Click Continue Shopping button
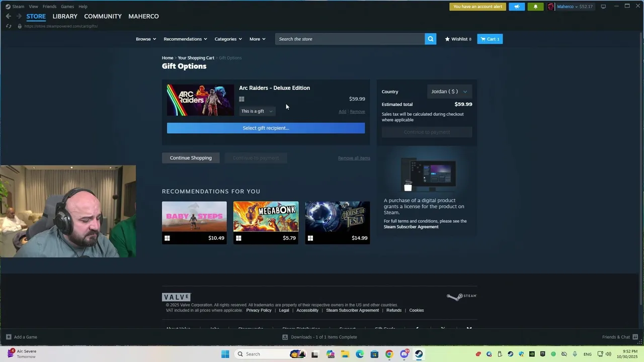The height and width of the screenshot is (362, 644). coord(191,158)
